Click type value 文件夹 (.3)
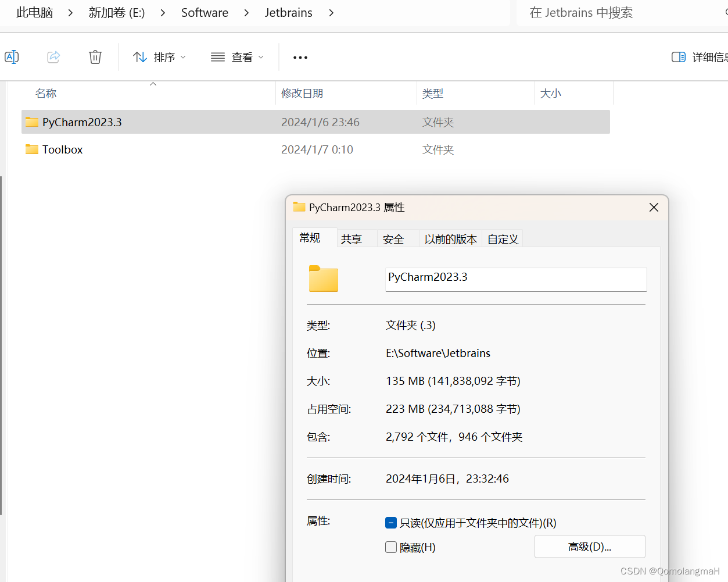The height and width of the screenshot is (582, 728). [x=411, y=325]
